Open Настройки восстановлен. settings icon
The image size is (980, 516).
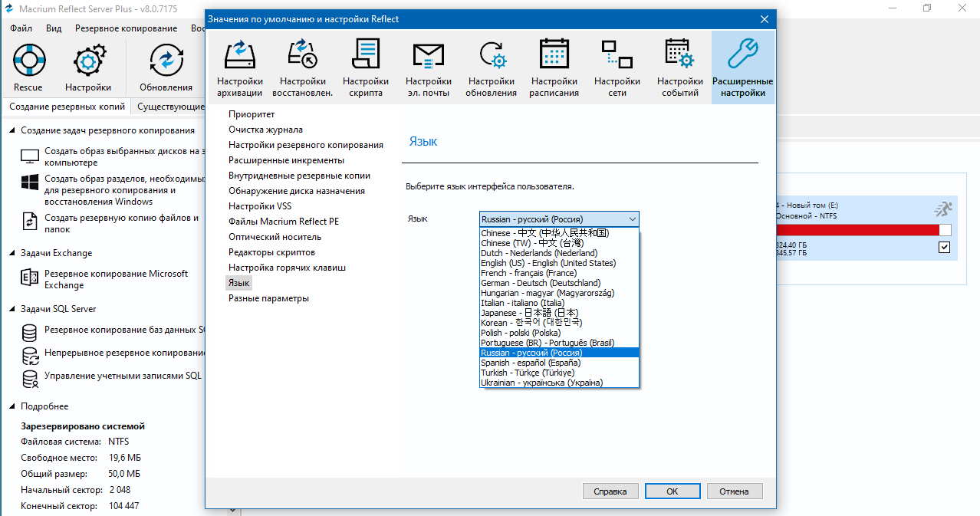[x=302, y=55]
